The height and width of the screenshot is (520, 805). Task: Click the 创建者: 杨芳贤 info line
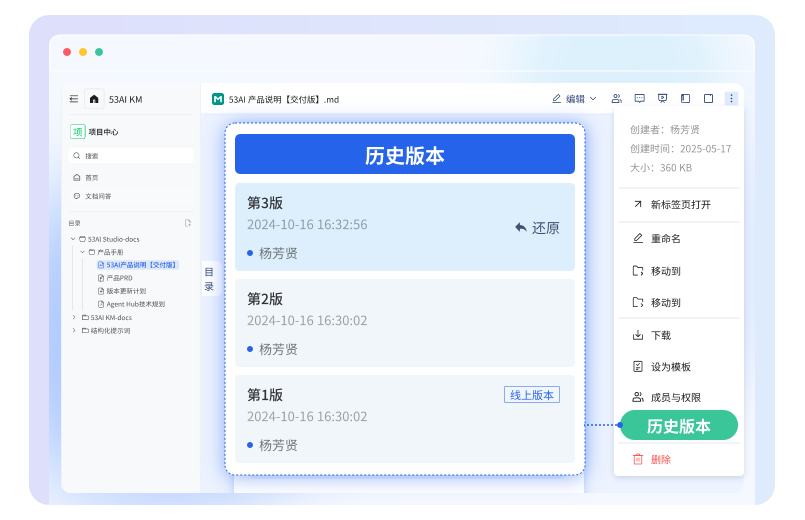665,130
